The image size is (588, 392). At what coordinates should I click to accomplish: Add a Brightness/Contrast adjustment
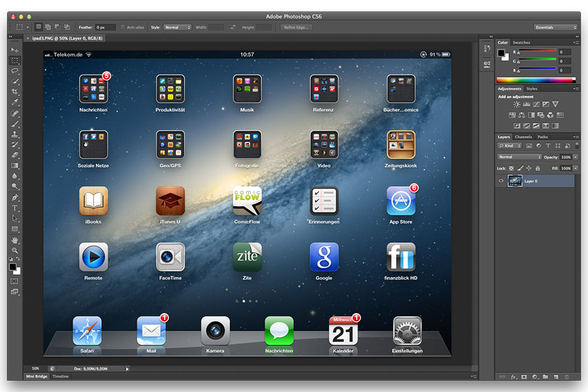[517, 105]
